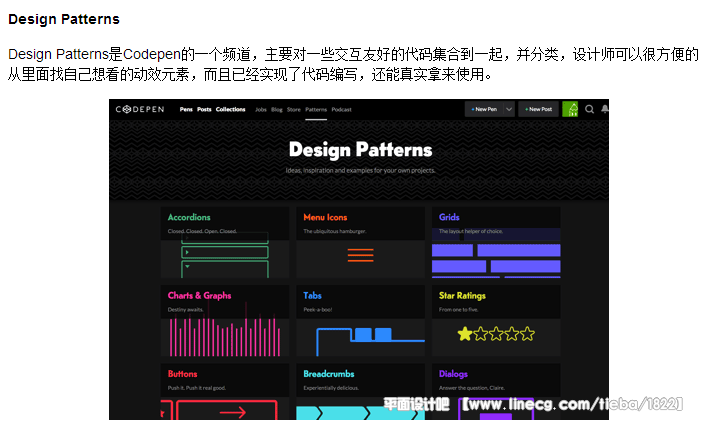Click the banner subtitle about ideas and inspiration
Image resolution: width=717 pixels, height=421 pixels.
(x=360, y=171)
